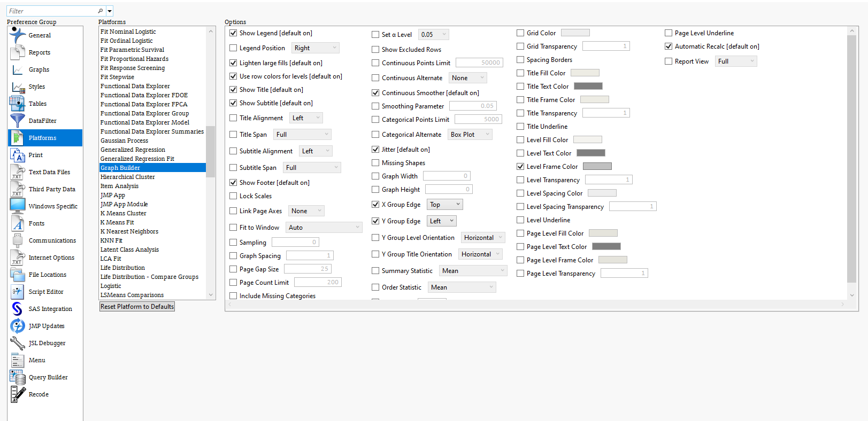Click the Script Editor icon

[17, 292]
